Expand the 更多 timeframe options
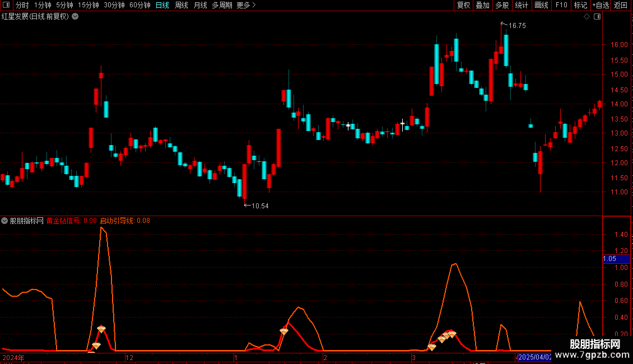This screenshot has width=633, height=364. click(x=246, y=5)
